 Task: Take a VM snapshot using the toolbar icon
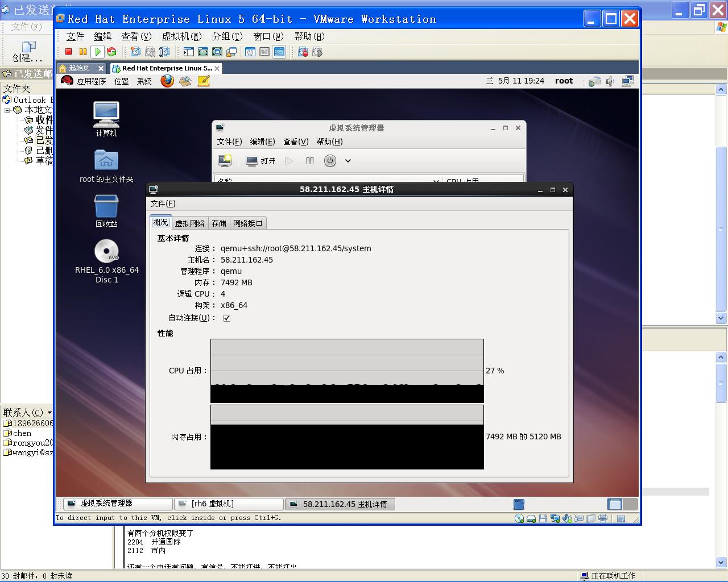pos(135,52)
